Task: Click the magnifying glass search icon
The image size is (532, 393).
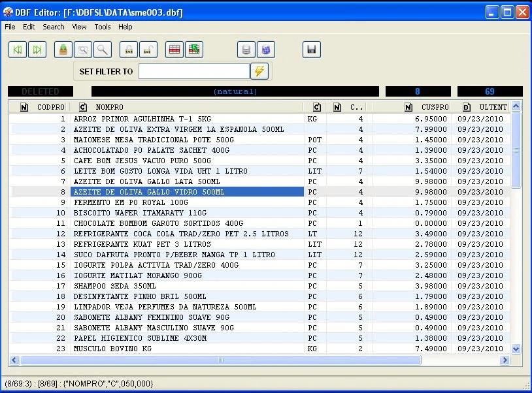Action: click(x=103, y=50)
